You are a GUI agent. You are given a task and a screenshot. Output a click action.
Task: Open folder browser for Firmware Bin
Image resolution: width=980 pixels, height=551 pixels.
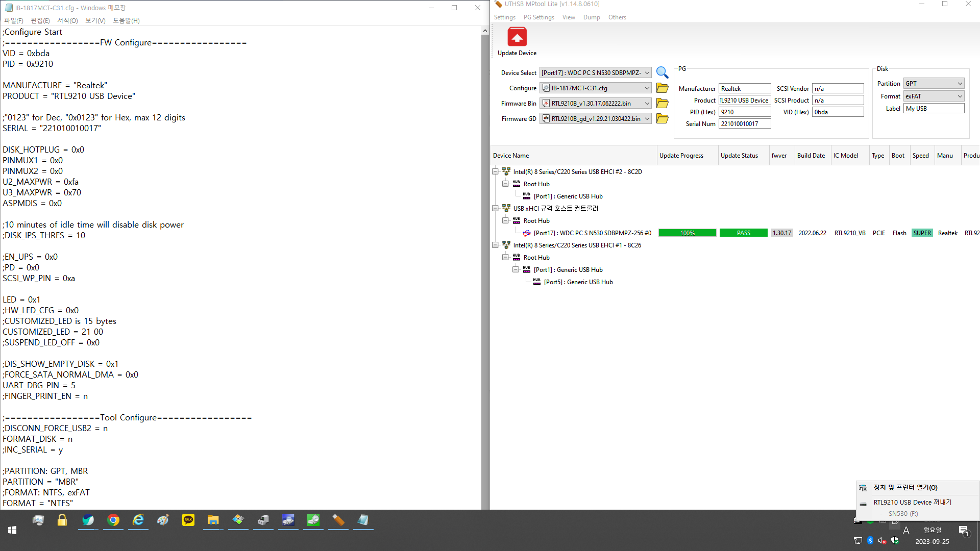(662, 103)
